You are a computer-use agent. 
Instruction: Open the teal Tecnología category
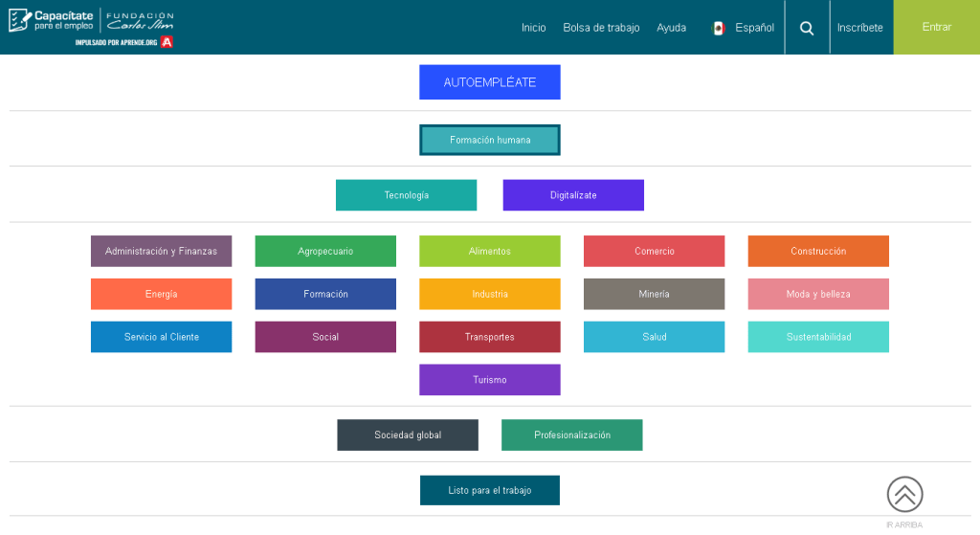click(406, 195)
